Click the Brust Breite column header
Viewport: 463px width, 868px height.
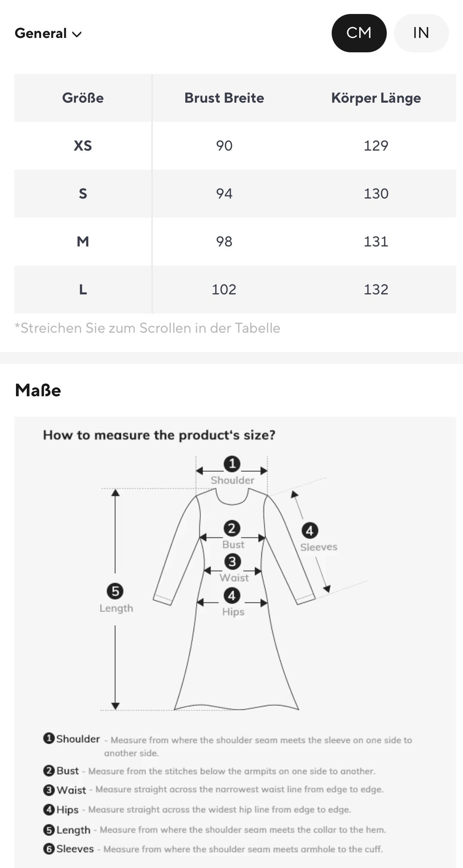224,98
